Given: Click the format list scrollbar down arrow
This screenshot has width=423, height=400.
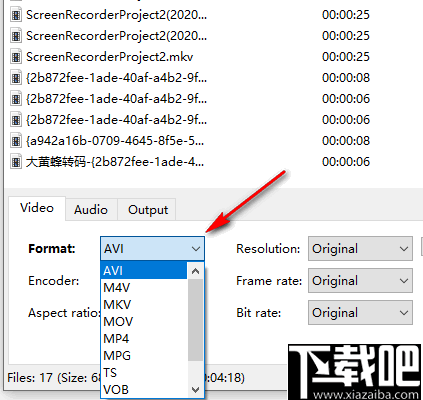Looking at the screenshot, I should click(196, 389).
